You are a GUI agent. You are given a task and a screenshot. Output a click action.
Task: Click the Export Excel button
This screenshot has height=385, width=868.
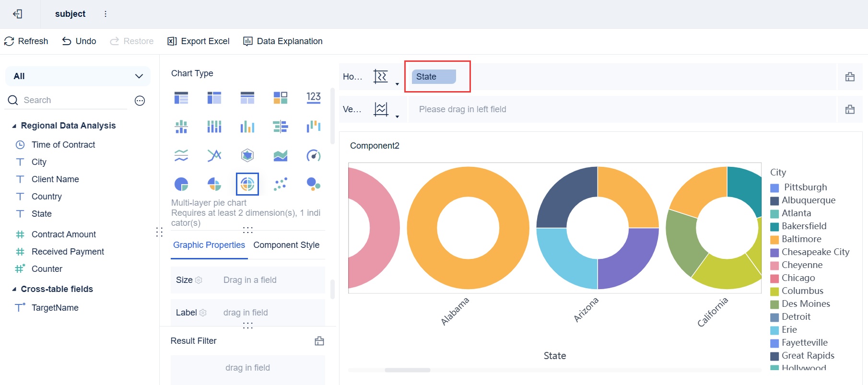199,41
